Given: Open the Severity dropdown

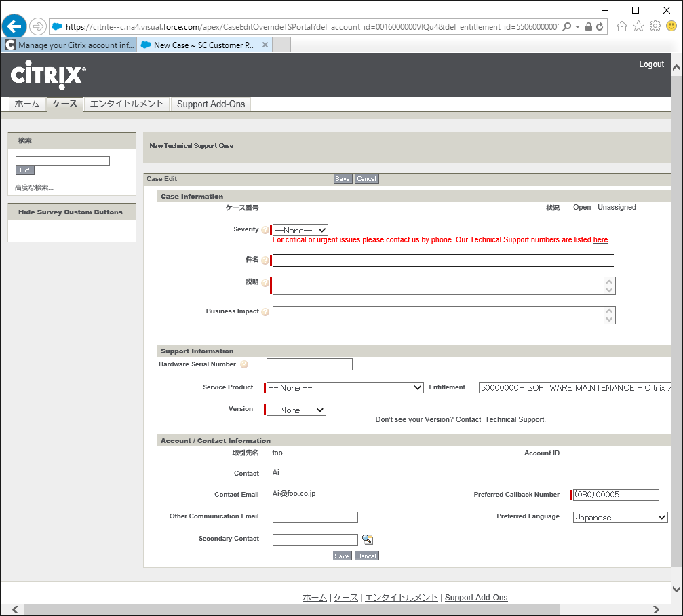Looking at the screenshot, I should click(x=300, y=231).
